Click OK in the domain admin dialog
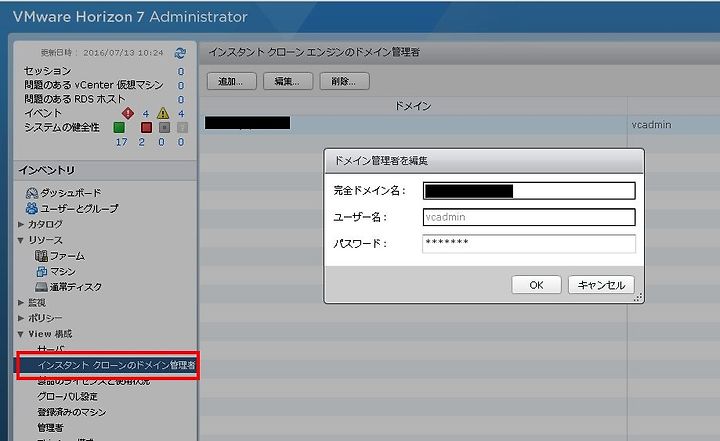The image size is (720, 441). coord(536,285)
